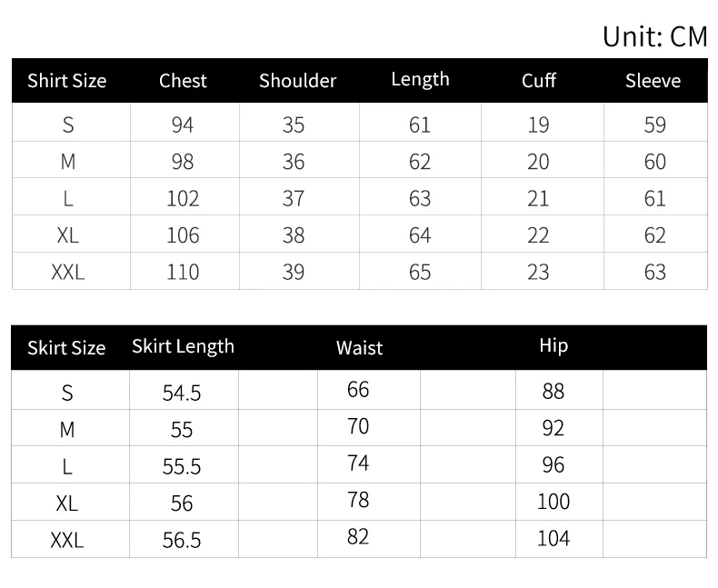
Task: Click the Unit: CM label
Action: point(653,36)
